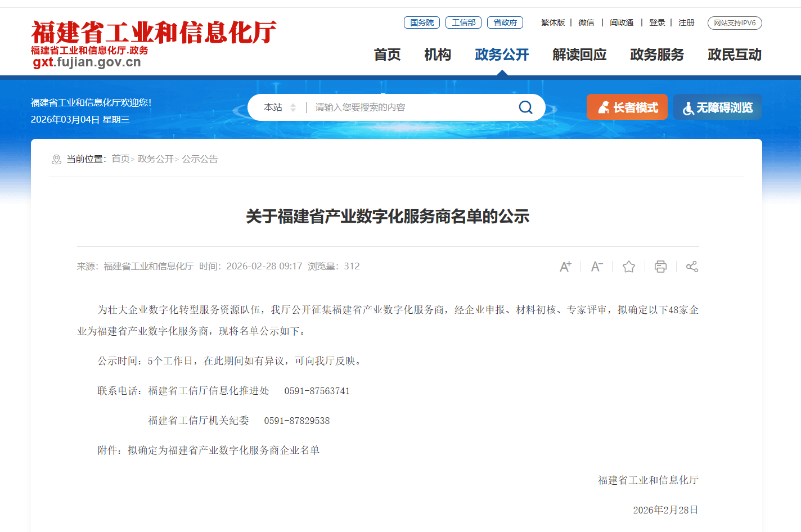Increase font size with A+ icon
The height and width of the screenshot is (532, 801).
pos(565,267)
